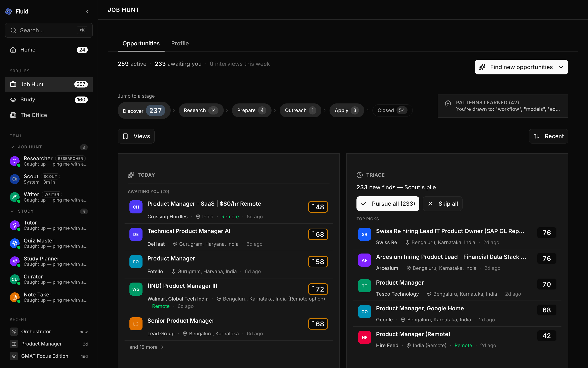Click the Fluid logo icon
The height and width of the screenshot is (368, 588).
(x=9, y=11)
